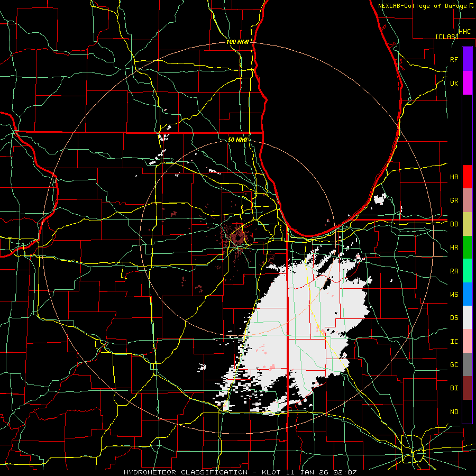Click the RA light green legend swatch
This screenshot has height=476, width=476.
[467, 271]
